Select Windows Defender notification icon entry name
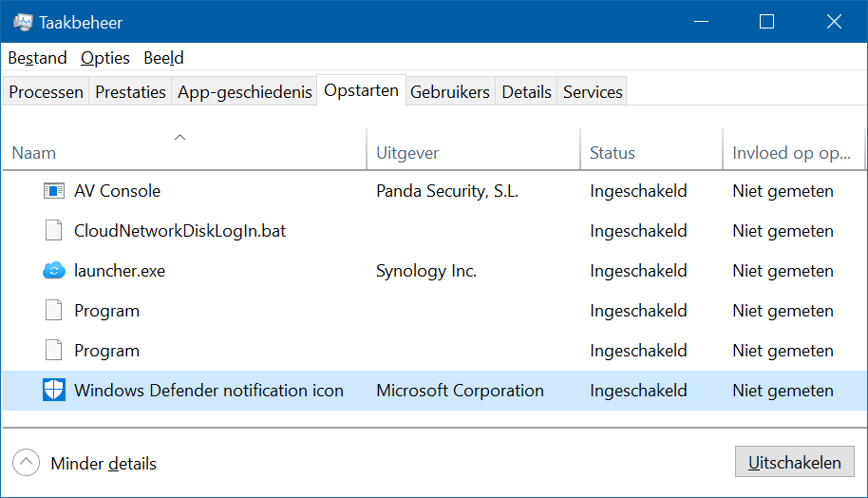Screen dimensions: 868x498 click(x=209, y=391)
